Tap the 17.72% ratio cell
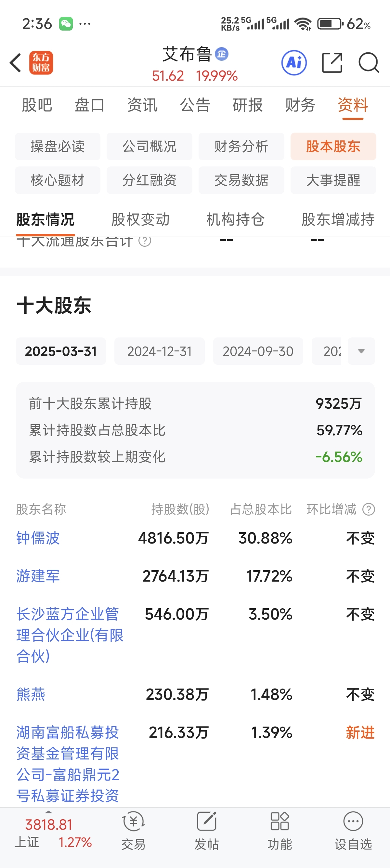390x868 pixels. coord(269,576)
